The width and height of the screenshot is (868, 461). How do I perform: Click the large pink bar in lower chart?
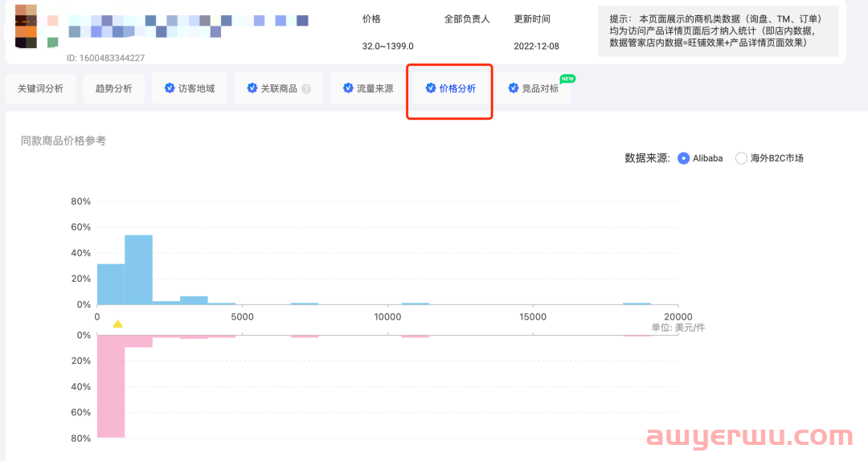pyautogui.click(x=111, y=386)
